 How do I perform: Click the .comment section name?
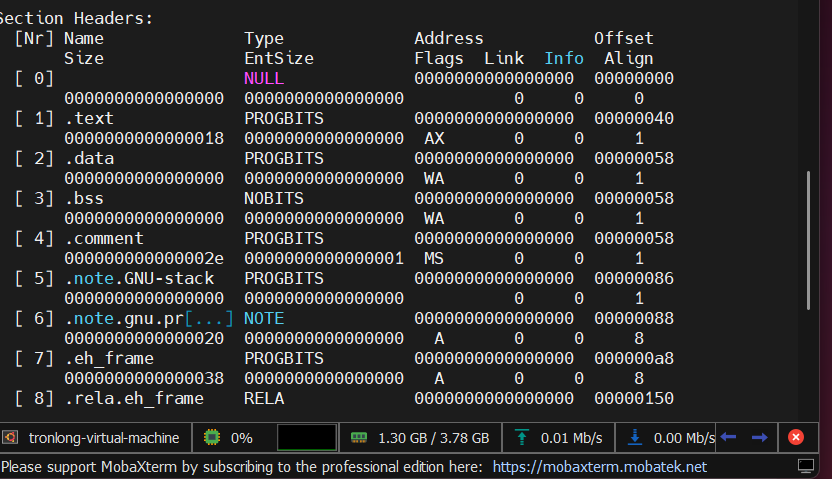pos(104,239)
